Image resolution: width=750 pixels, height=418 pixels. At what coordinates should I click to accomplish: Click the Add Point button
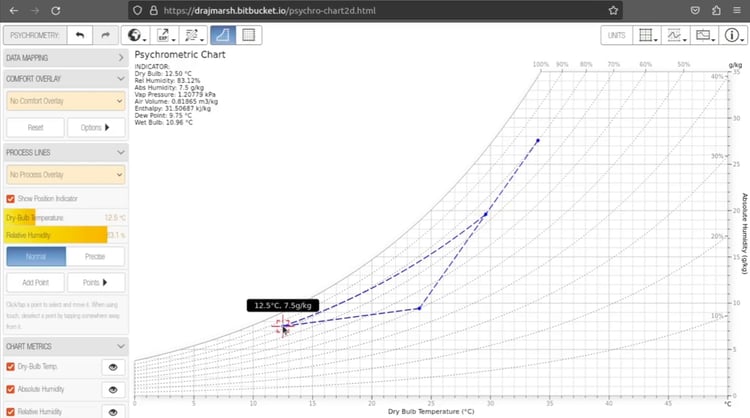tap(35, 283)
